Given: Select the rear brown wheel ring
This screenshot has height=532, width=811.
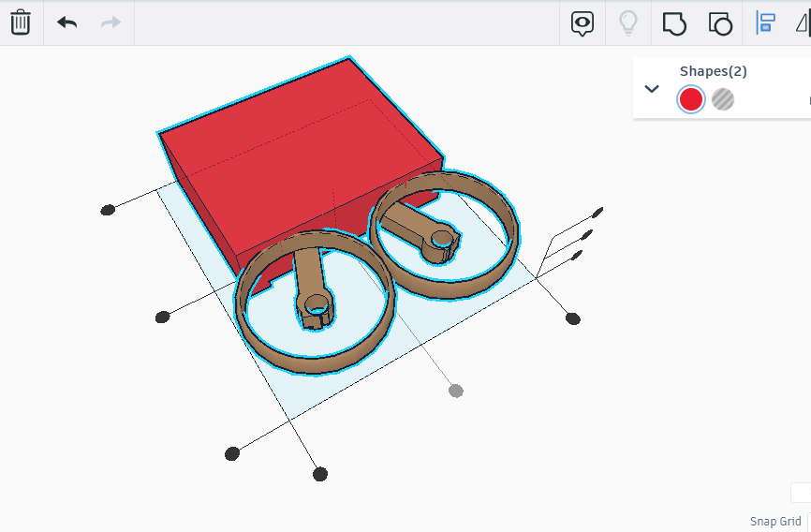Looking at the screenshot, I should (448, 289).
